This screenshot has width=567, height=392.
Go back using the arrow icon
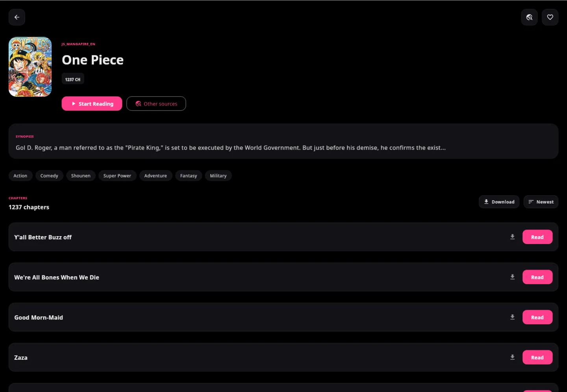17,17
